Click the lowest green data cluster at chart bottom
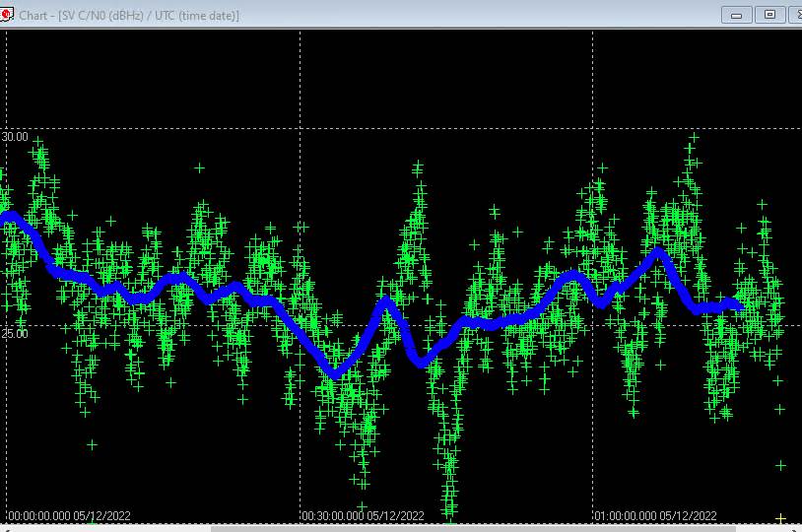This screenshot has width=802, height=532. (x=450, y=498)
